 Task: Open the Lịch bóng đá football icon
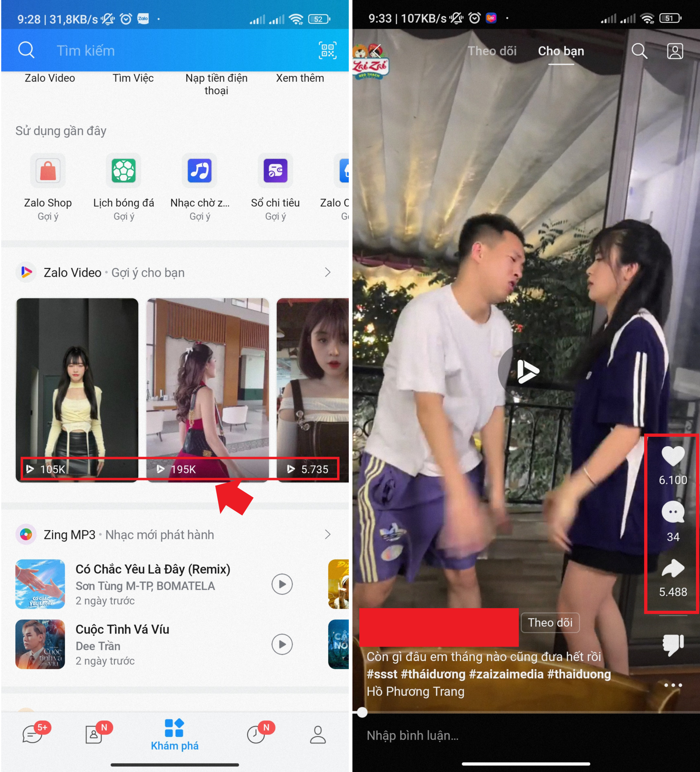click(123, 171)
